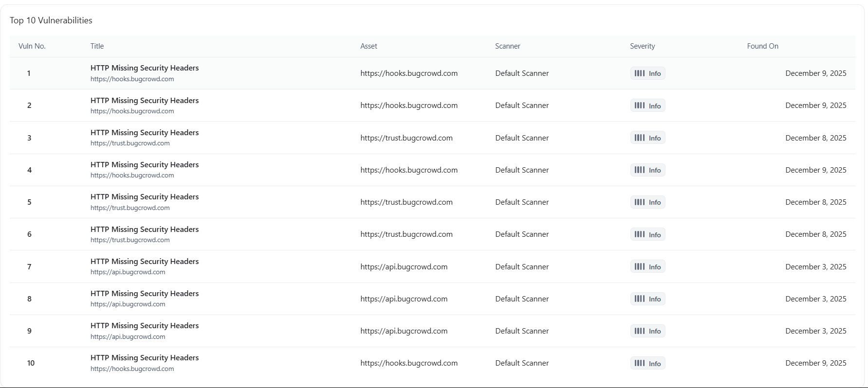Image resolution: width=868 pixels, height=388 pixels.
Task: Select asset https://hooks.bugcrowd.com in row 1
Action: coord(409,73)
